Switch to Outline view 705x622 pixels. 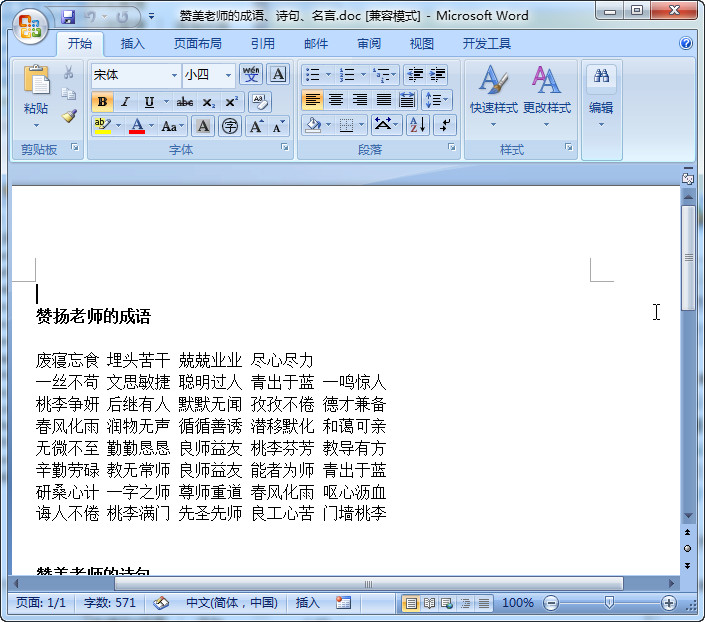click(x=465, y=603)
